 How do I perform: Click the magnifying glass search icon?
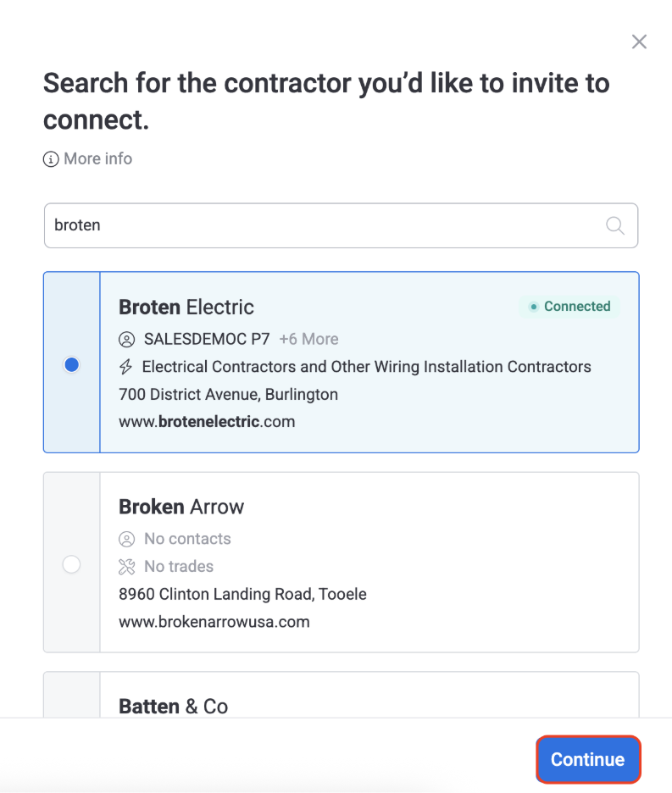615,225
